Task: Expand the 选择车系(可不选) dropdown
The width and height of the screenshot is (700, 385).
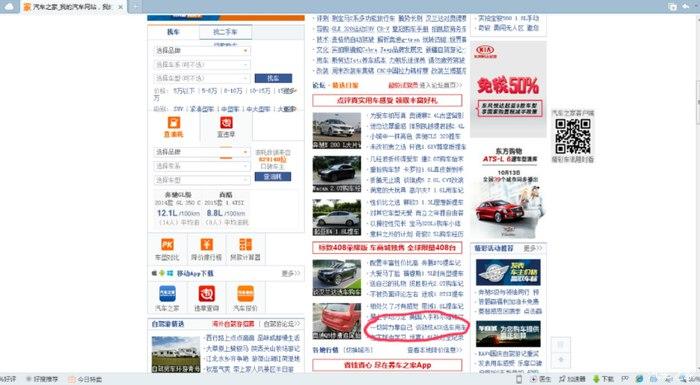Action: 202,64
